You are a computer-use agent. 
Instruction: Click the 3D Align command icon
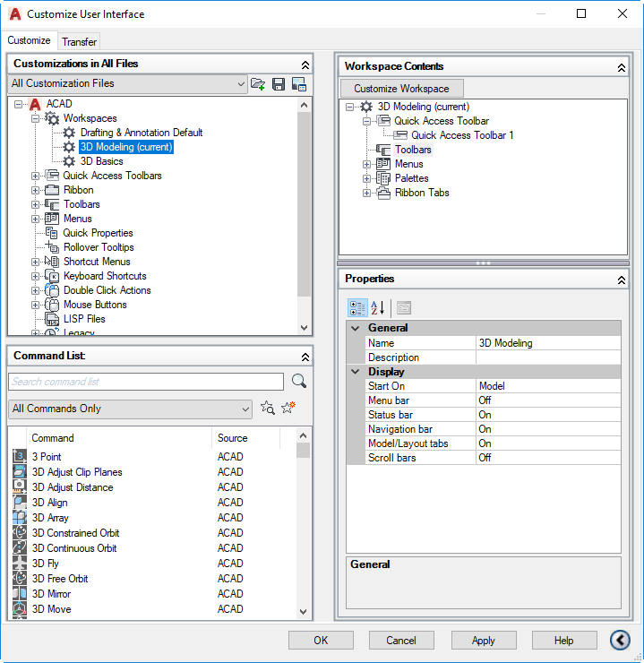pyautogui.click(x=20, y=502)
